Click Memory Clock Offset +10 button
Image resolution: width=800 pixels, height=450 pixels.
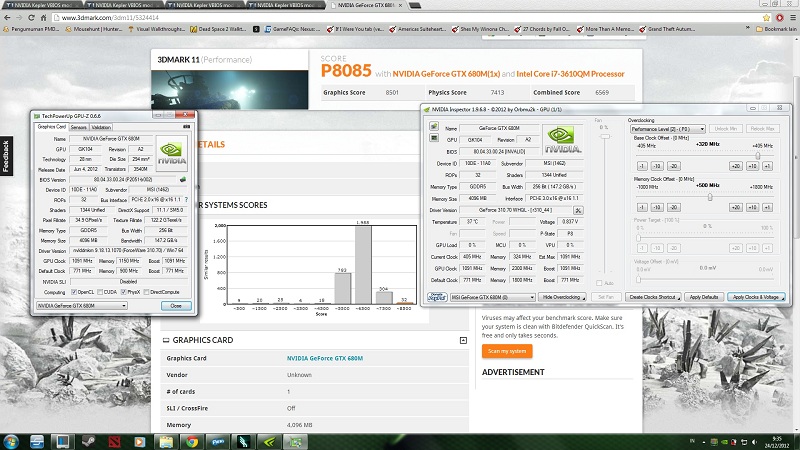[752, 208]
